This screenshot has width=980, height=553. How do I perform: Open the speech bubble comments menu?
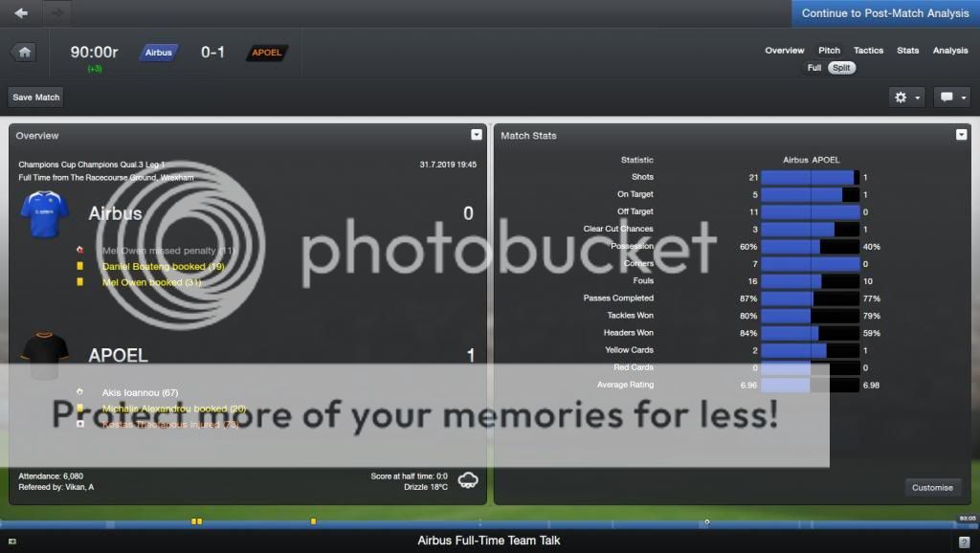click(x=951, y=98)
